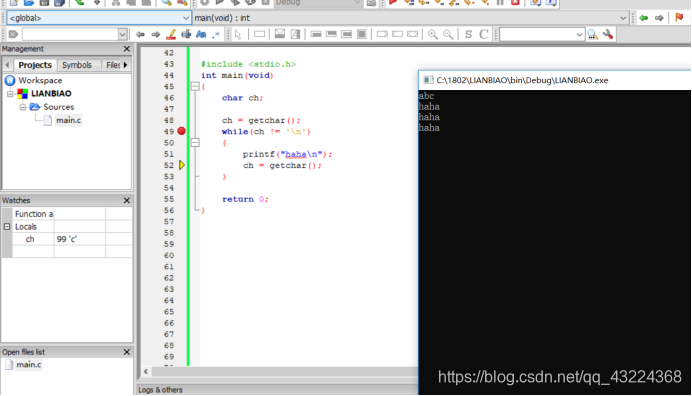Pick the arrow select tool
Viewport: 692px width, 396px height.
[x=238, y=34]
